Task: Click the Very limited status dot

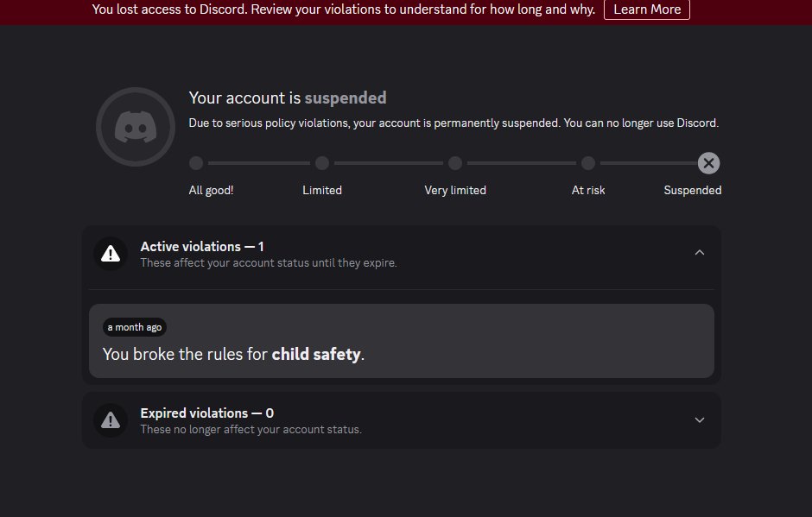Action: (x=455, y=163)
